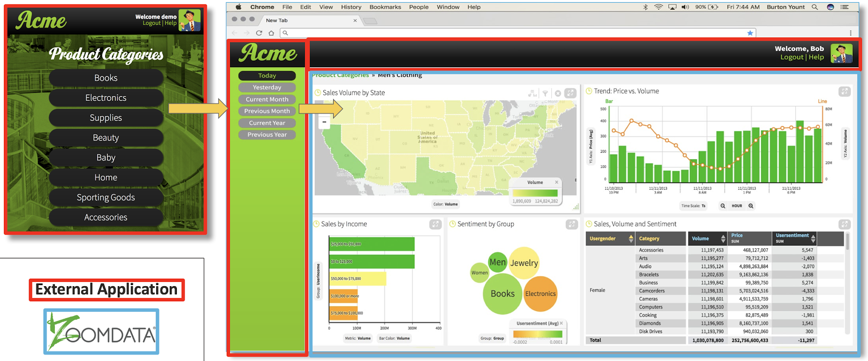This screenshot has height=361, width=868.
Task: Zoom out the trend time scale
Action: click(723, 206)
